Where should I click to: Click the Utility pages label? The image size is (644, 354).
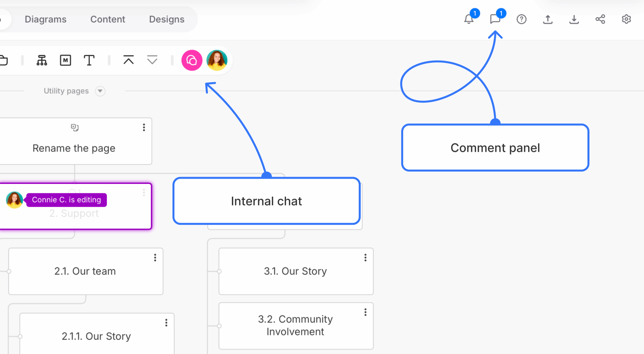point(66,91)
